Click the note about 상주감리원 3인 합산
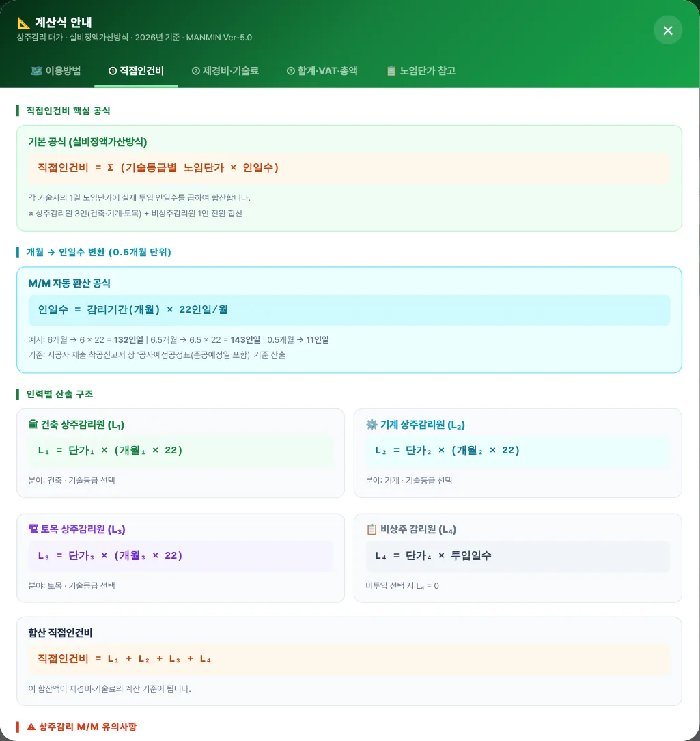This screenshot has height=741, width=700. tap(135, 214)
